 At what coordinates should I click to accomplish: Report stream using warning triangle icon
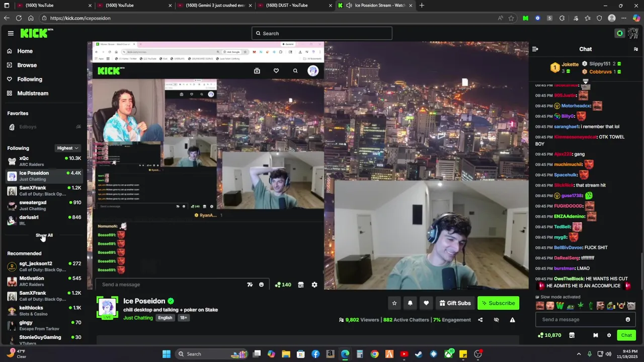point(512,320)
